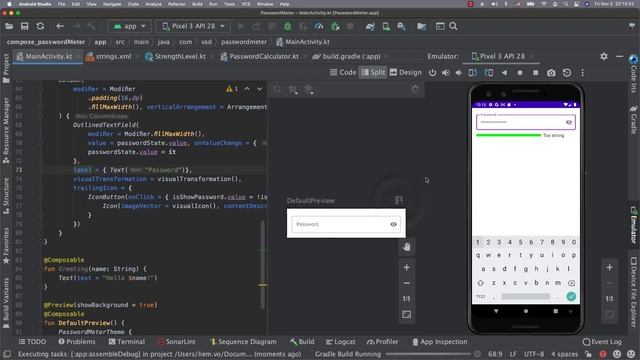Open emulator extended controls three-dot menu

click(x=582, y=73)
